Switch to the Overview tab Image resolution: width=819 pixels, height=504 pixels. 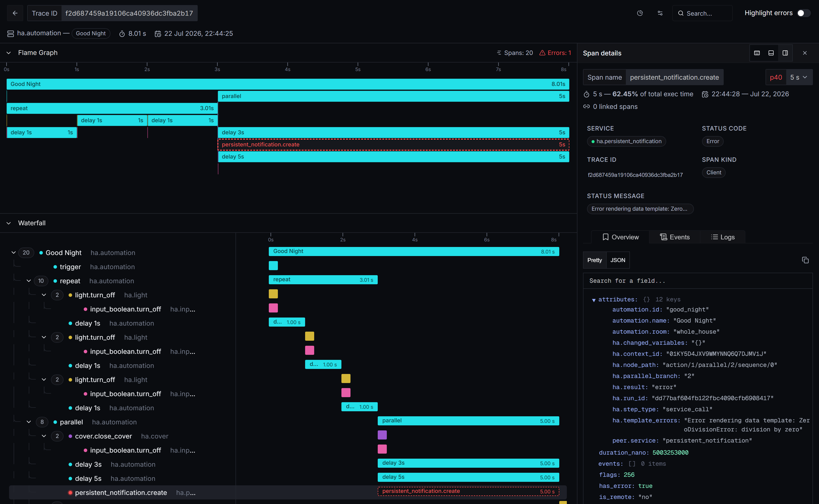[620, 237]
